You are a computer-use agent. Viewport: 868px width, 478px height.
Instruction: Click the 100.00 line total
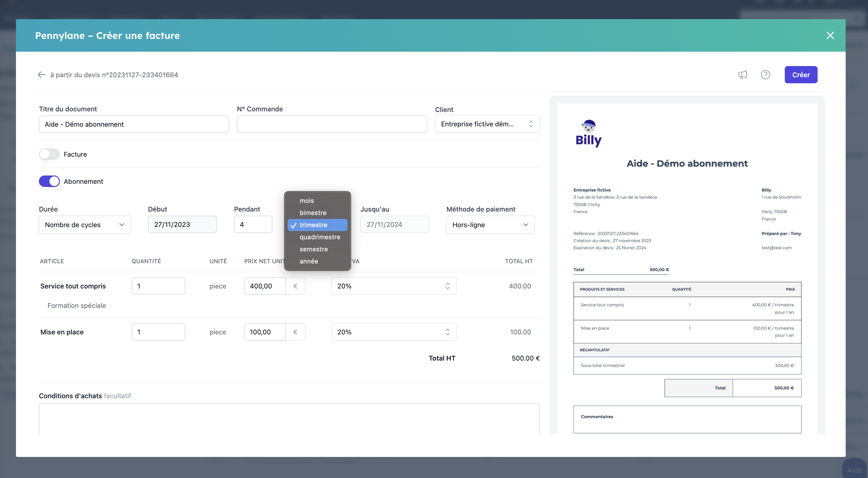[521, 332]
